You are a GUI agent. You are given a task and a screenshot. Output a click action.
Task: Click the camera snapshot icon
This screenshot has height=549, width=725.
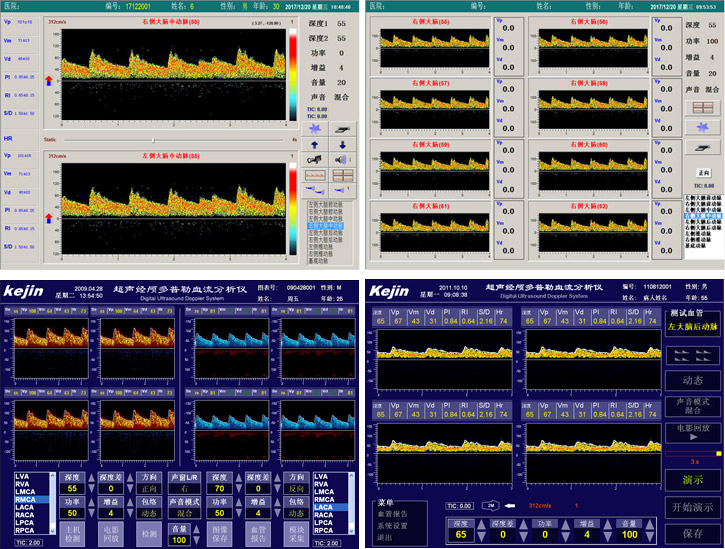(x=315, y=160)
